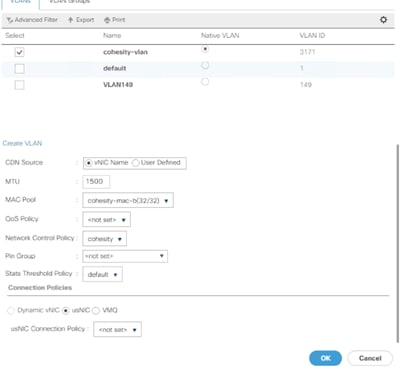Image resolution: width=406 pixels, height=367 pixels.
Task: Click the Connection Policies section heading
Action: coord(40,288)
